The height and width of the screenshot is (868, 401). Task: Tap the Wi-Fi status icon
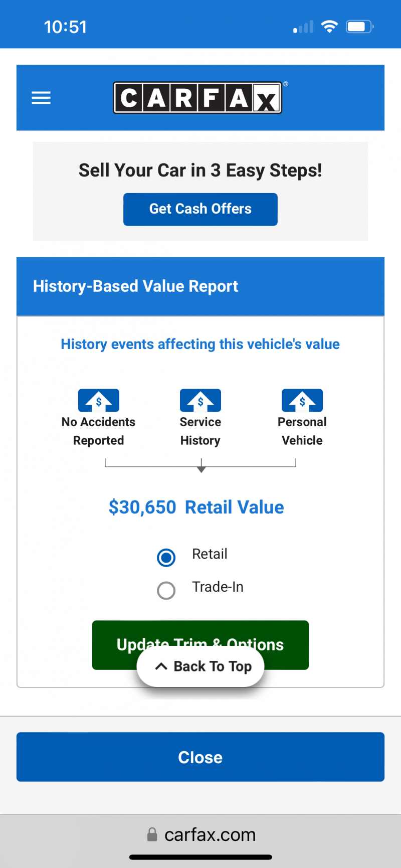329,27
